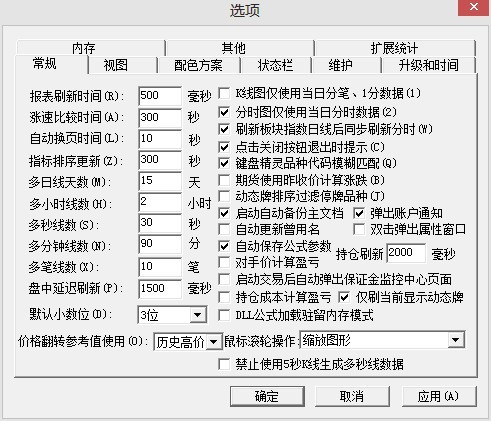Open the 配色方案 tab
The height and width of the screenshot is (421, 491).
pyautogui.click(x=199, y=65)
